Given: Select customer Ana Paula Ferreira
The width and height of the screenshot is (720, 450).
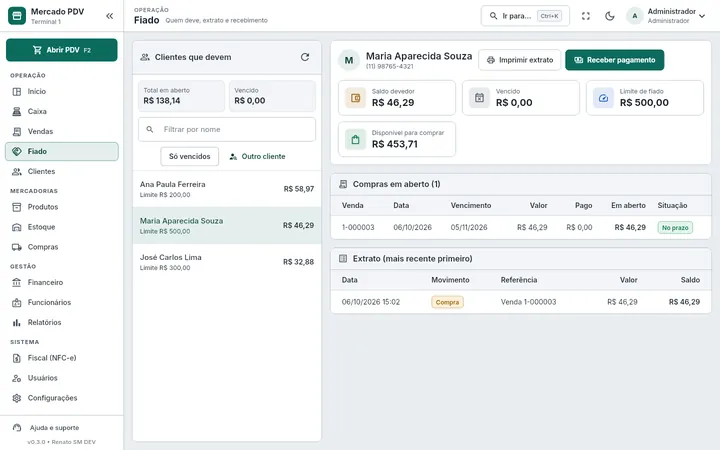Looking at the screenshot, I should click(227, 189).
